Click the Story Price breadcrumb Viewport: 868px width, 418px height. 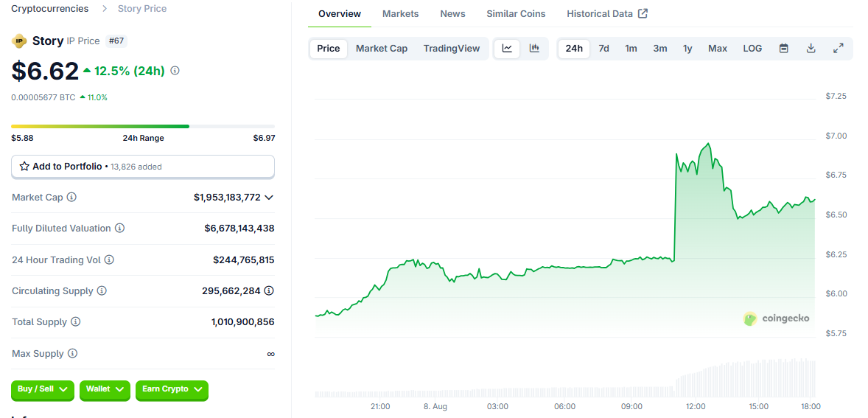tap(141, 9)
